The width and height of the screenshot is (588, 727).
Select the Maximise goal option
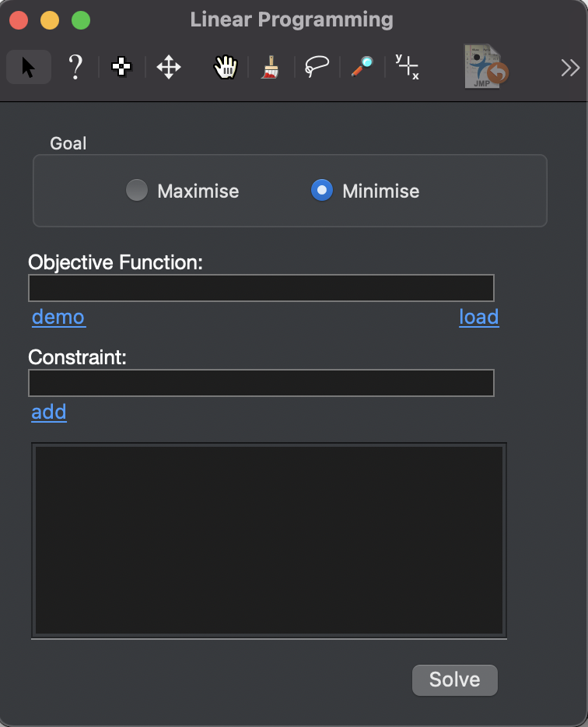coord(136,190)
